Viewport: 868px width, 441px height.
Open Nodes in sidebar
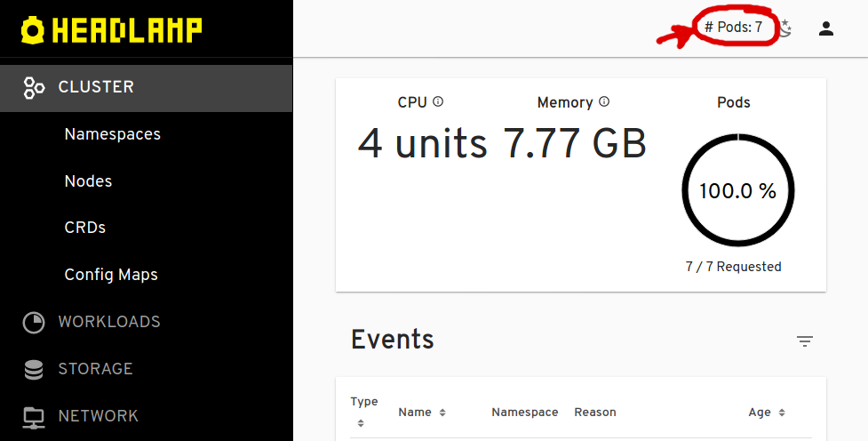(x=89, y=181)
